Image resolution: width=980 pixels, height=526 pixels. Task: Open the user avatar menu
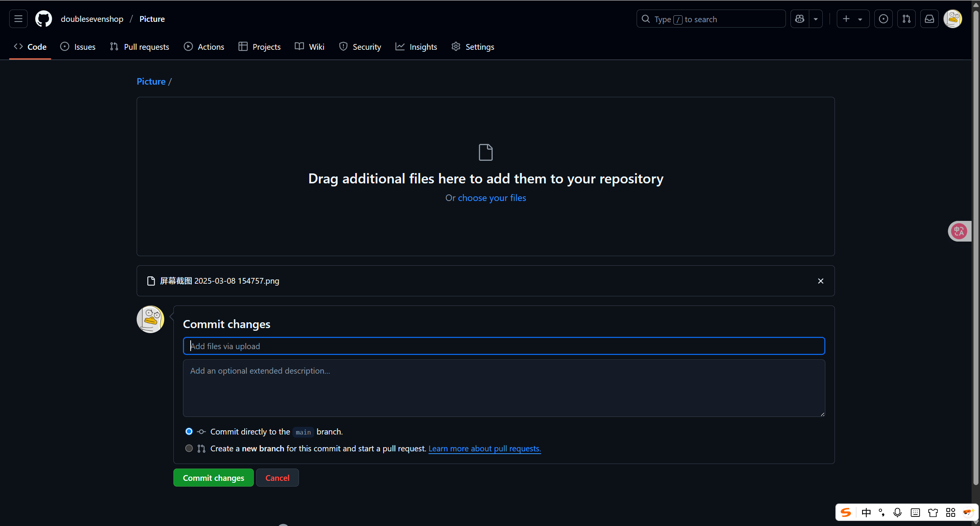[x=953, y=19]
